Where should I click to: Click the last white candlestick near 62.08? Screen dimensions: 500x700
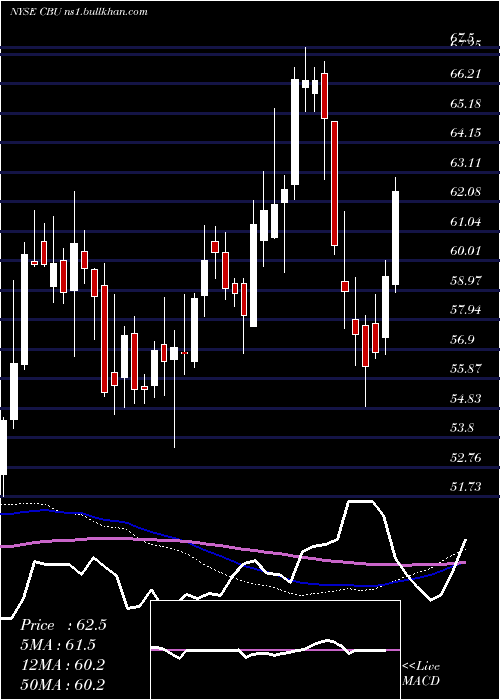coord(396,238)
